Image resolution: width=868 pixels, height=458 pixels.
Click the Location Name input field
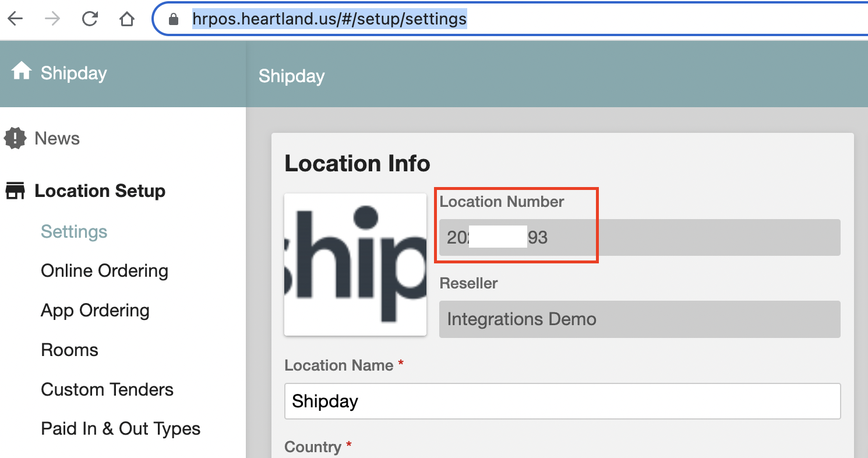pos(562,401)
